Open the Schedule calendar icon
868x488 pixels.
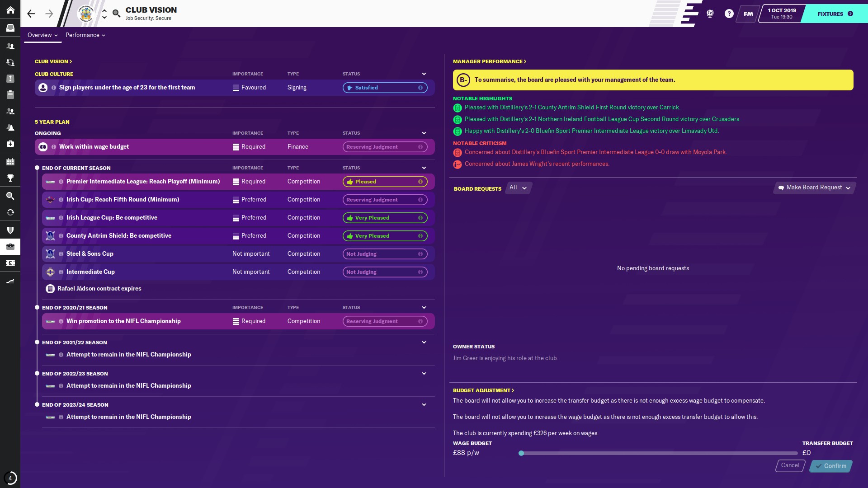(x=10, y=162)
